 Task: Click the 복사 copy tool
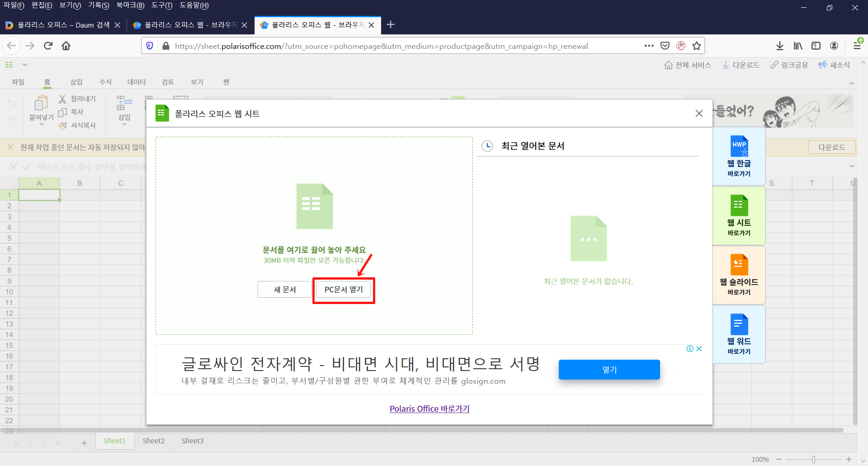coord(71,112)
